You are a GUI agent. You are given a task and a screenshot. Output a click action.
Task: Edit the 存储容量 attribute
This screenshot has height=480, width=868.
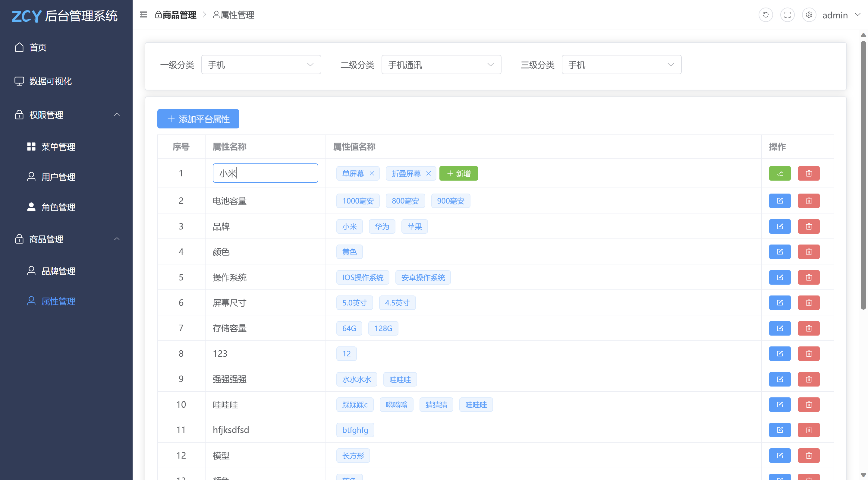point(780,328)
